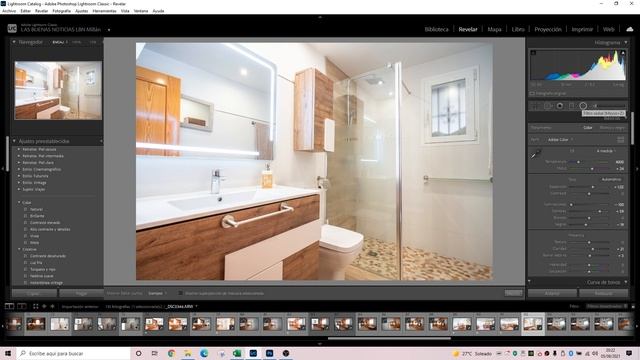This screenshot has height=360, width=640.
Task: Open Task View on taskbar
Action: pyautogui.click(x=155, y=353)
